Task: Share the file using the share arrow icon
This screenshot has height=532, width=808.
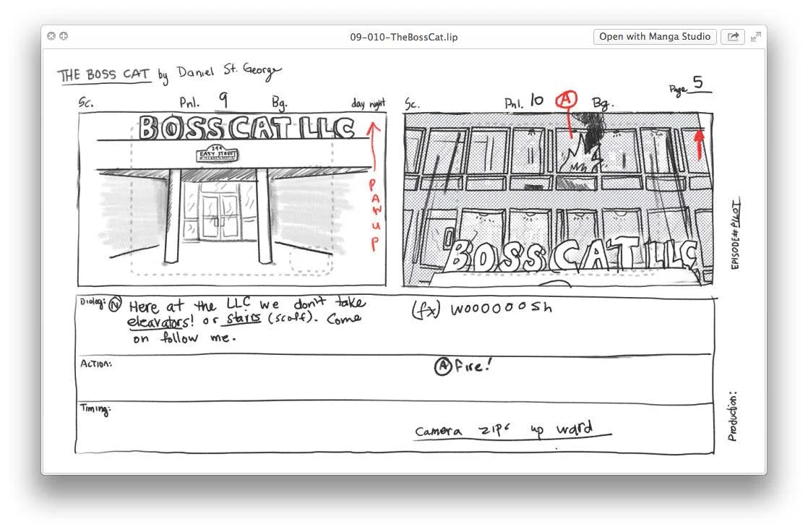Action: tap(733, 36)
